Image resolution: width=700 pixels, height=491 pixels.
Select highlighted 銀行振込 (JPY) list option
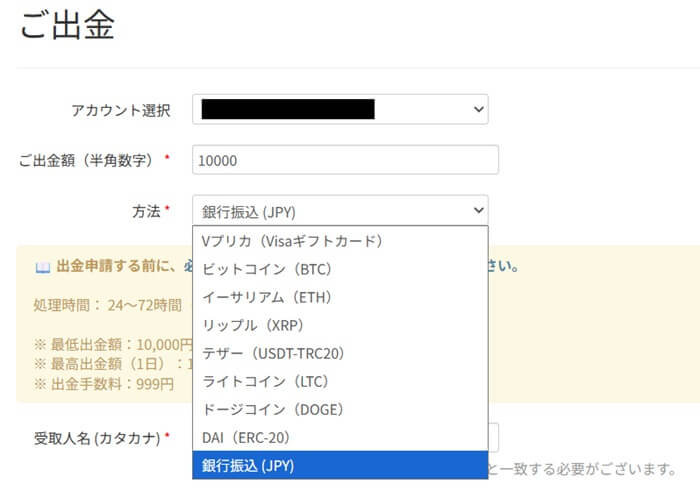340,465
